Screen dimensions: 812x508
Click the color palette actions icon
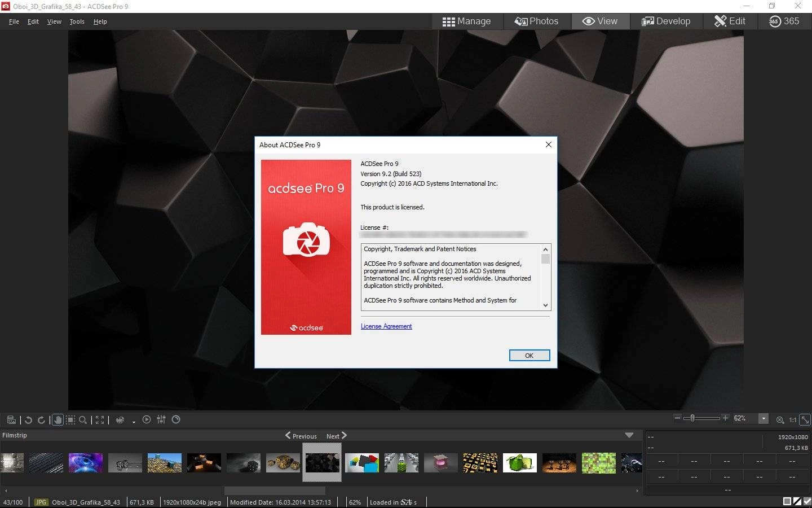pos(120,420)
